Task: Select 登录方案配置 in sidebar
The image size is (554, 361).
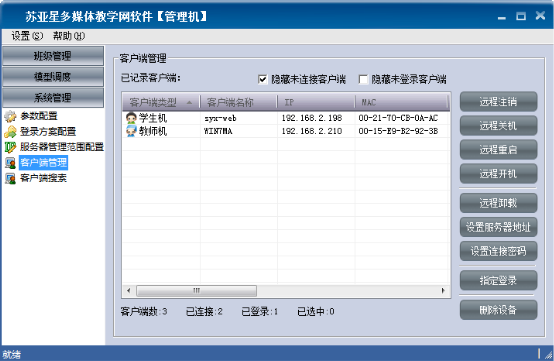Action: point(48,132)
